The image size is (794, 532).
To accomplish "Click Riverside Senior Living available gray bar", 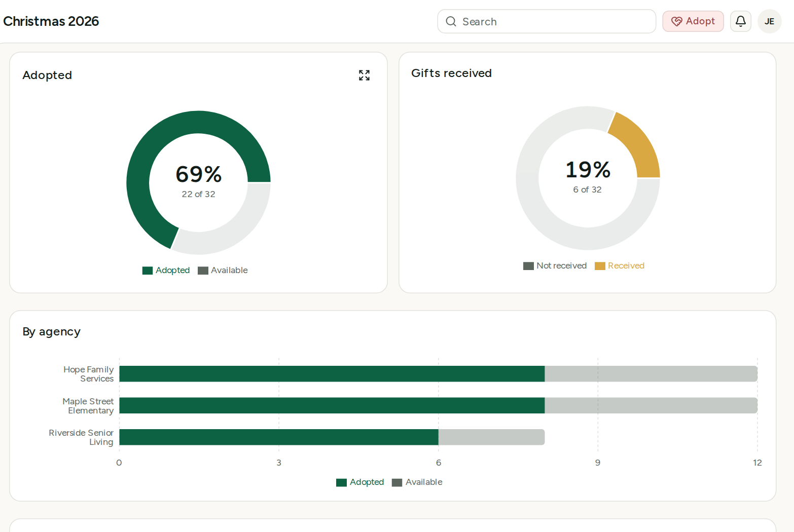I will tap(491, 437).
